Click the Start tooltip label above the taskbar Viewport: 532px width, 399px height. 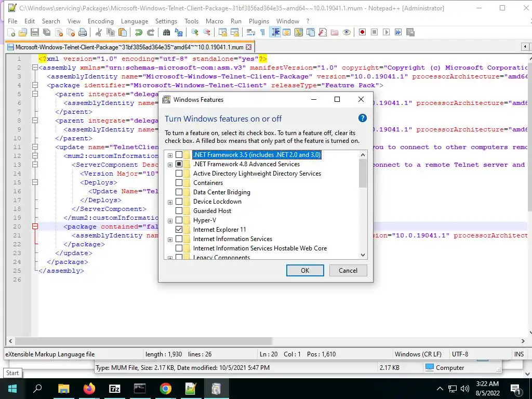tap(12, 373)
